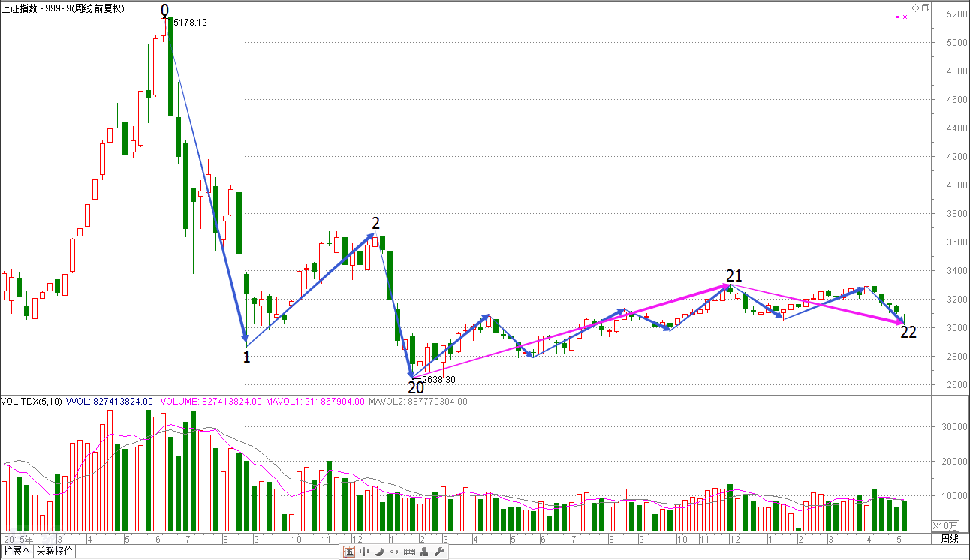Open the IME soft keyboard icon
This screenshot has width=970, height=560.
pos(409,552)
